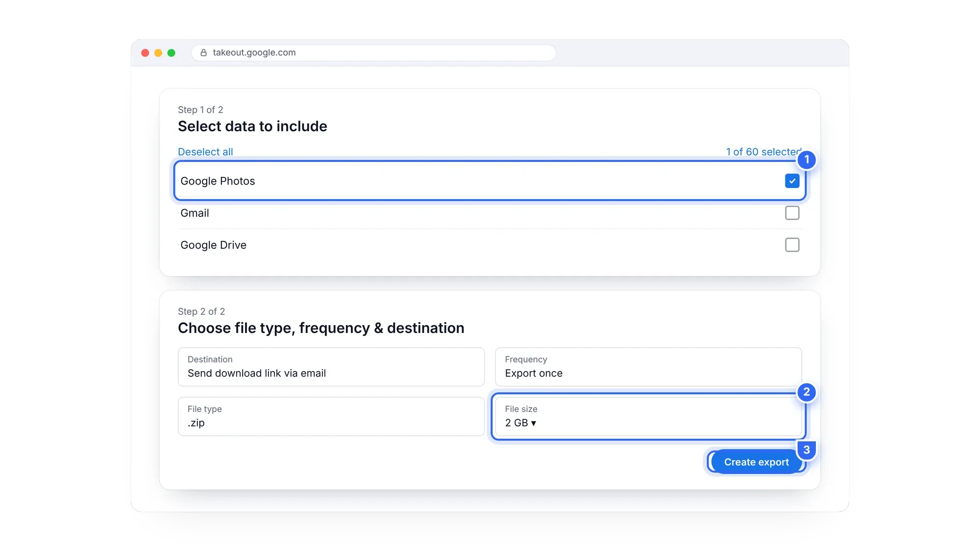980x551 pixels.
Task: Click the red close window button
Action: click(145, 53)
